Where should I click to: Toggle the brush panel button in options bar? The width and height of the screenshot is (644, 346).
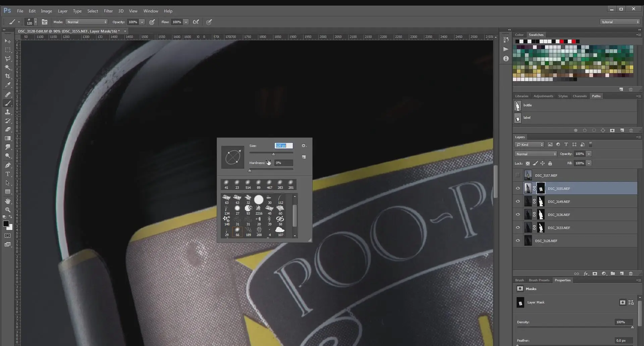click(x=44, y=22)
